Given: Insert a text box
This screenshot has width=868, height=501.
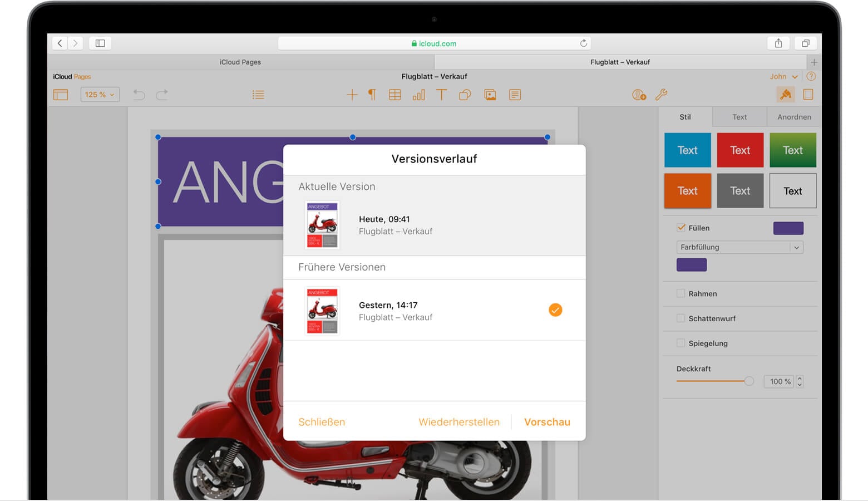Looking at the screenshot, I should [x=441, y=95].
